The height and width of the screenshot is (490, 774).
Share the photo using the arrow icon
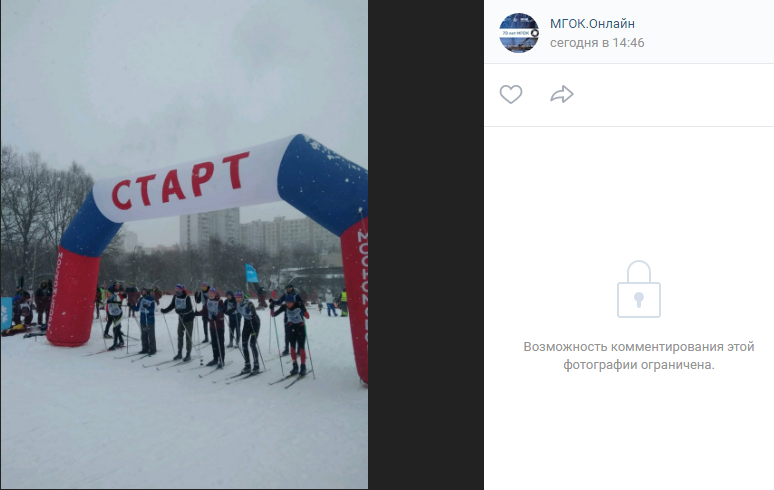point(562,94)
